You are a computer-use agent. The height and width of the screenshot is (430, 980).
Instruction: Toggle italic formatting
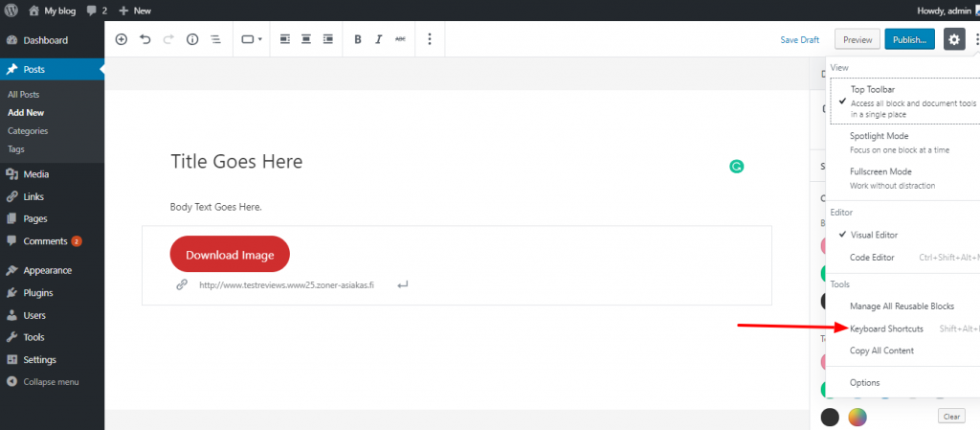[378, 39]
